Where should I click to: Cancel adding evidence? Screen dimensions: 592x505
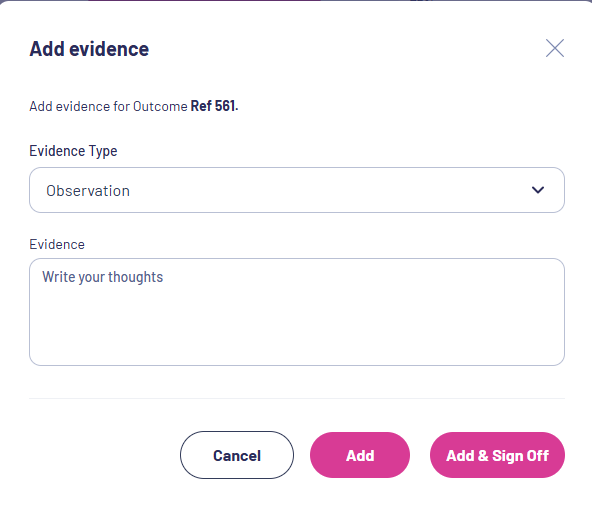click(x=237, y=455)
